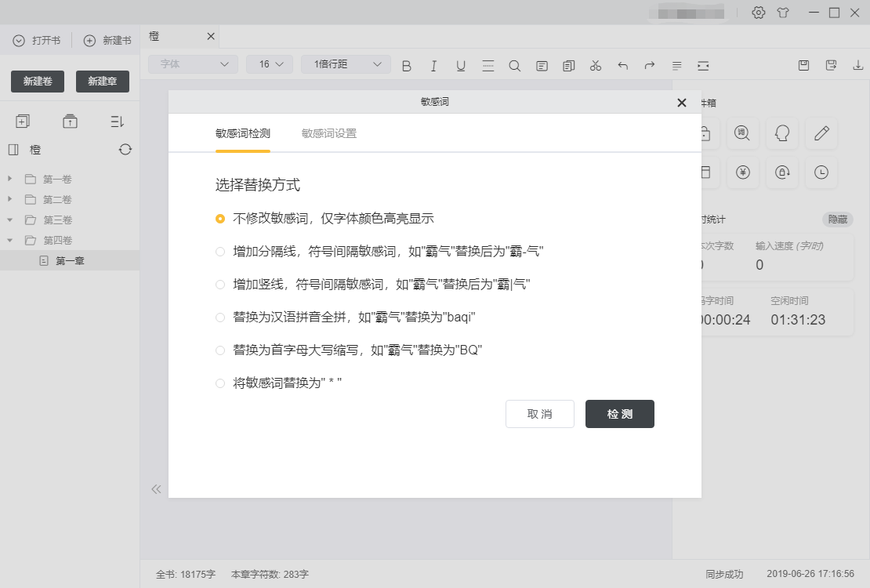Click the 检测 detect button
This screenshot has width=870, height=588.
(619, 414)
